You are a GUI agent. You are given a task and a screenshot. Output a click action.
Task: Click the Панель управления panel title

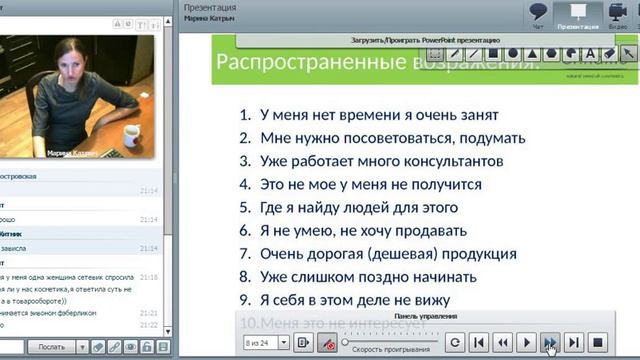[x=425, y=316]
